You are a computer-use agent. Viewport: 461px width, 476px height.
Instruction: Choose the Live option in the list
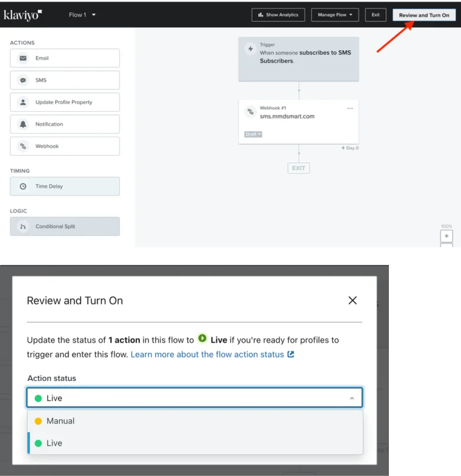(x=195, y=443)
